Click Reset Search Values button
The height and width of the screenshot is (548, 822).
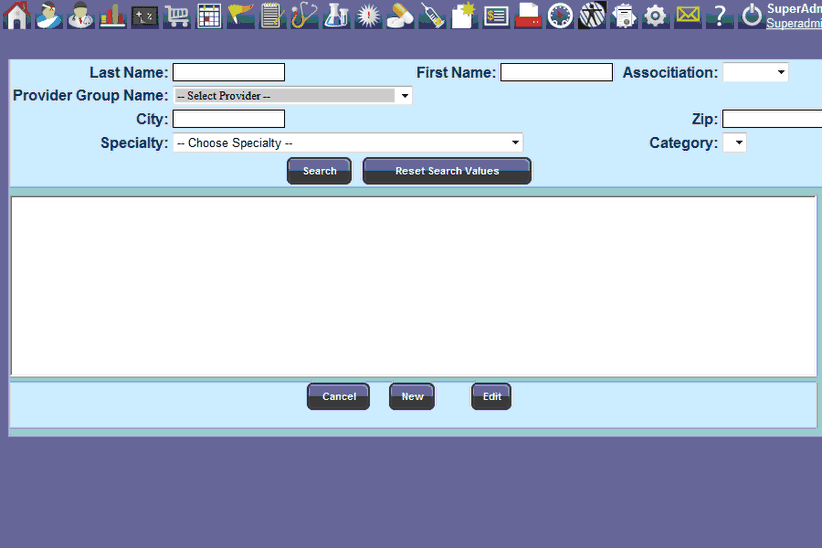click(x=447, y=171)
